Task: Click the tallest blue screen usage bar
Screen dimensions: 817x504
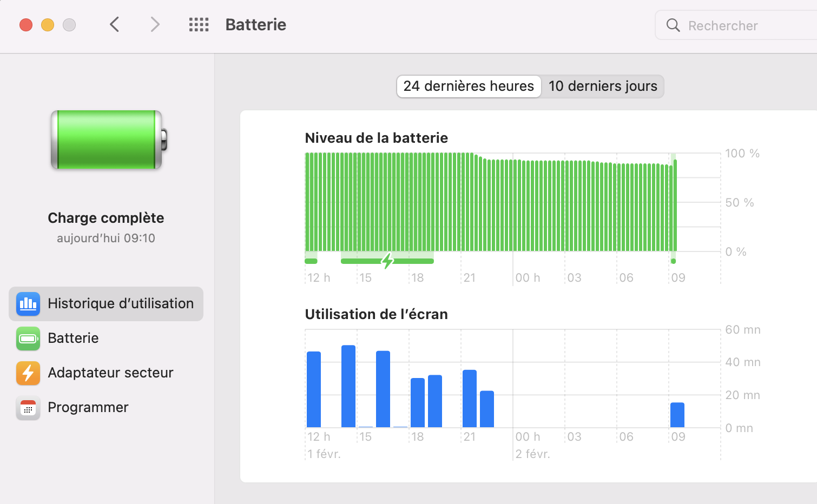Action: [x=348, y=387]
